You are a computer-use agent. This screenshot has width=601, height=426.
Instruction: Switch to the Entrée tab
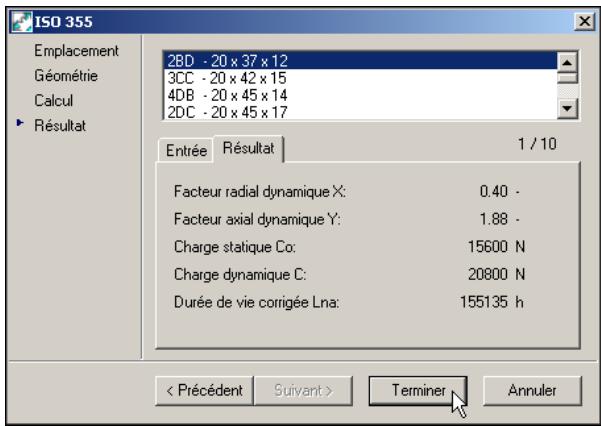point(186,150)
